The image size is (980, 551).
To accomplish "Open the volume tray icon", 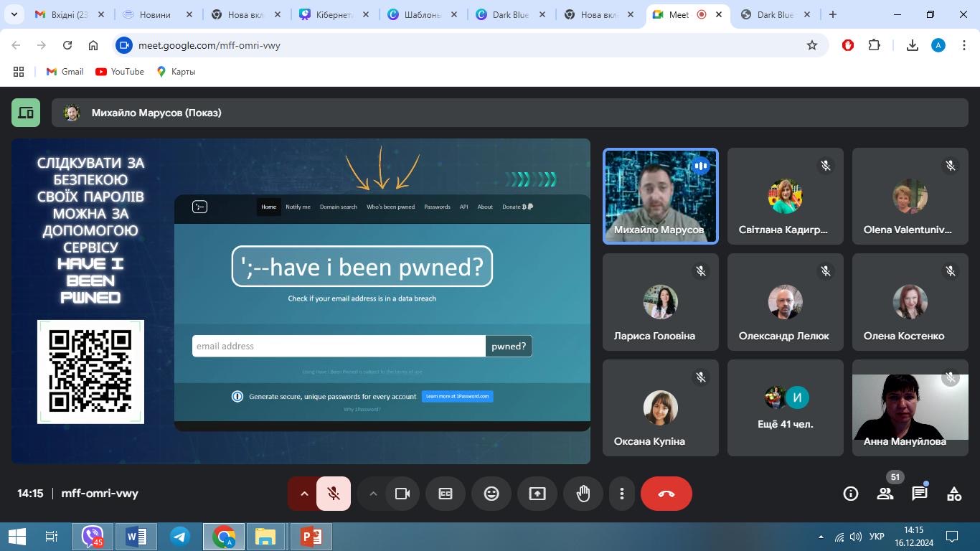I will (x=855, y=537).
